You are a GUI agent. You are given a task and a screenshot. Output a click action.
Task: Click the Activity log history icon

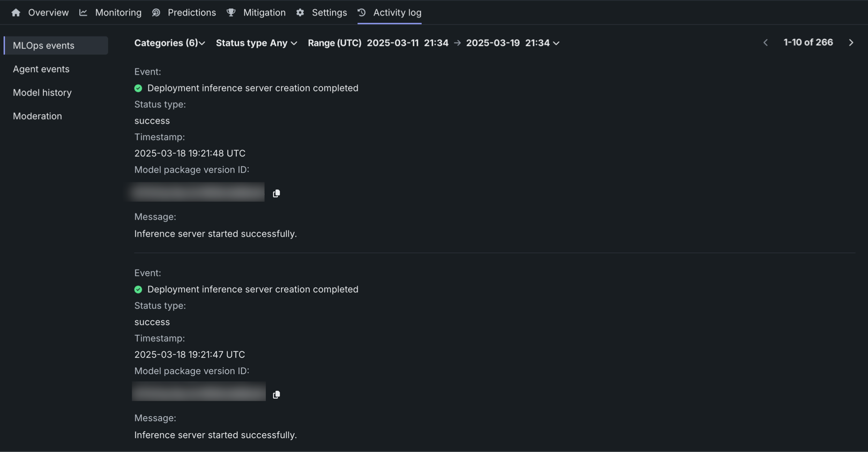(x=362, y=12)
